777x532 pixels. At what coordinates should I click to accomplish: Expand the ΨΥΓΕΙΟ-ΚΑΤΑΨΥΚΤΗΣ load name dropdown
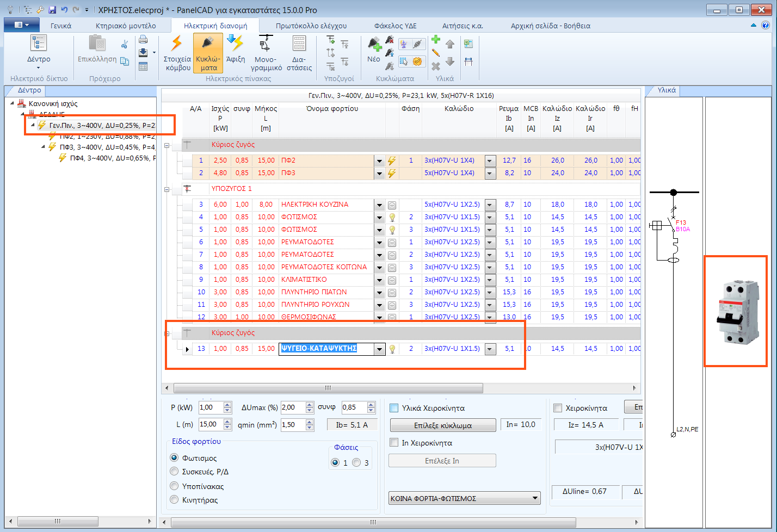pos(379,349)
